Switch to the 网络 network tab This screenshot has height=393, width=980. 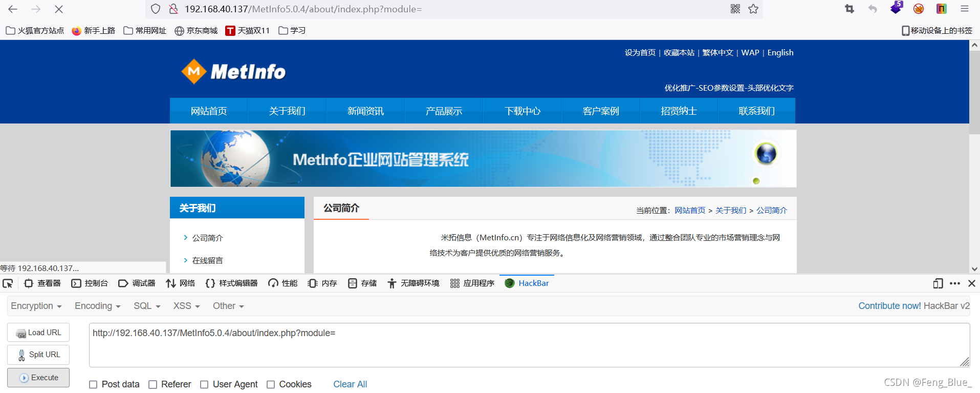pyautogui.click(x=181, y=283)
